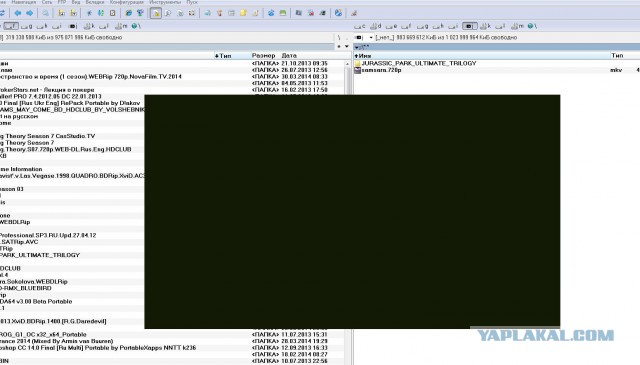This screenshot has width=640, height=365.
Task: Open the Вид menu
Action: click(x=76, y=2)
